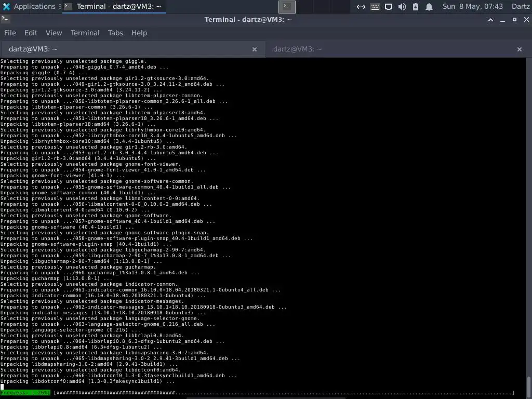Click 'Unpacking libbrlapi0.8:amd64' line

[81, 347]
